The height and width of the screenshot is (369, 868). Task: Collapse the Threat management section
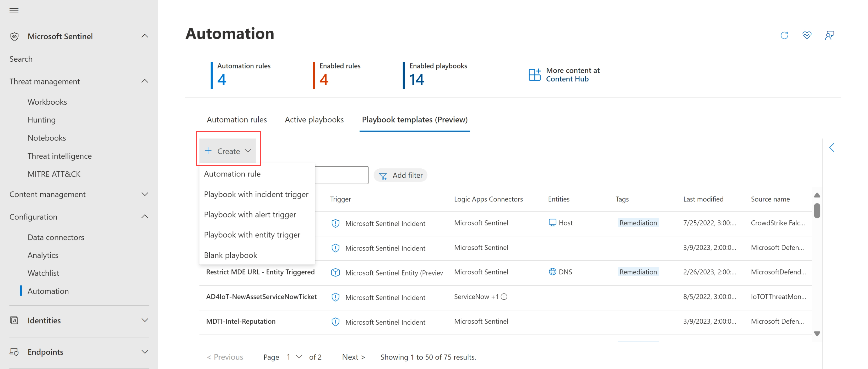(145, 81)
